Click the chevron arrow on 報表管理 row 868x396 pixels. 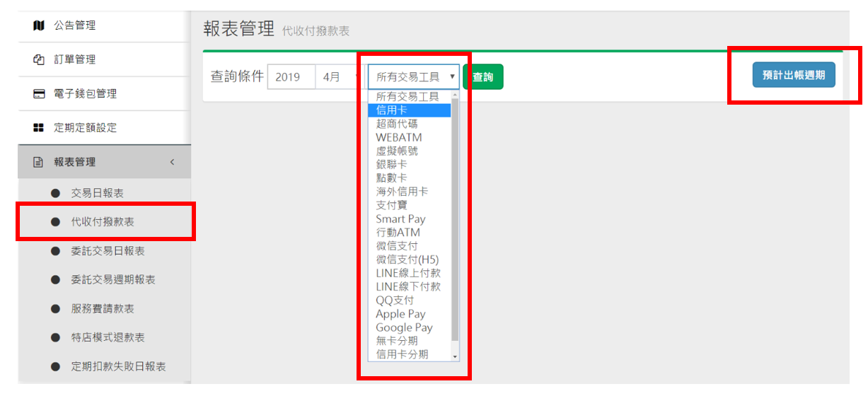coord(172,162)
